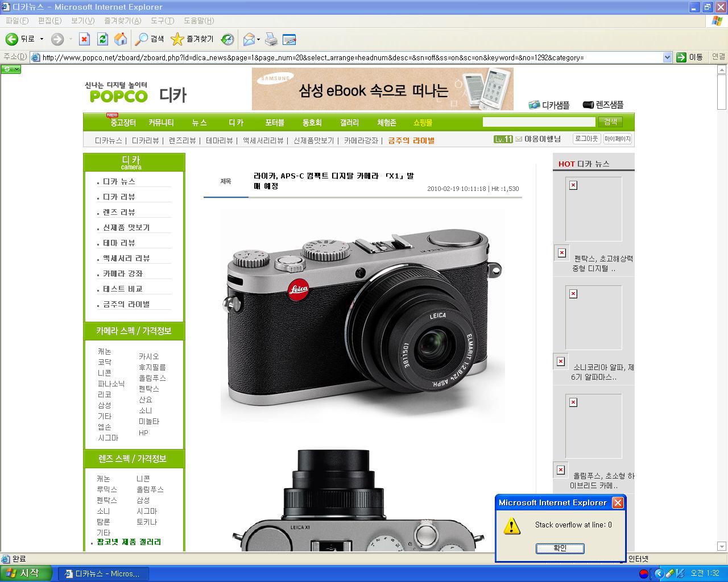Screen dimensions: 728x582
Task: Click the Back arrow toolbar icon
Action: tap(12, 39)
